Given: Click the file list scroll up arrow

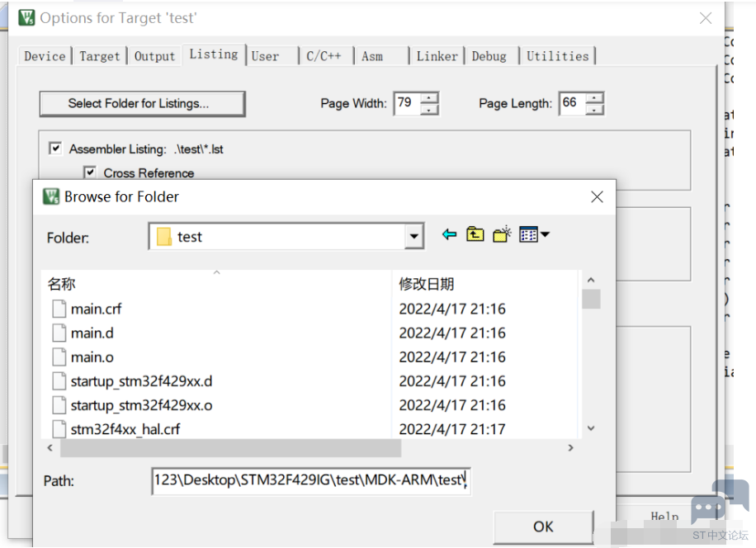Looking at the screenshot, I should (x=591, y=280).
